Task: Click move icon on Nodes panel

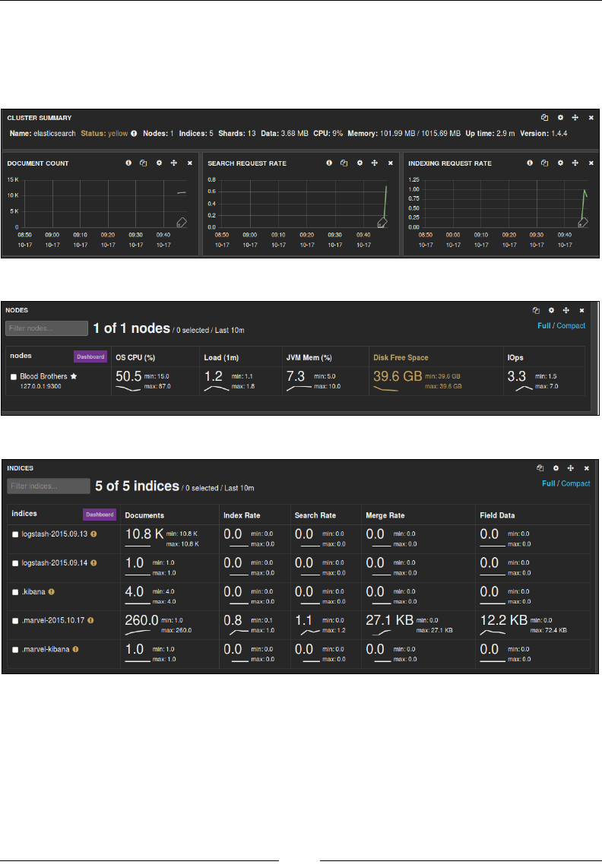Action: pyautogui.click(x=566, y=310)
